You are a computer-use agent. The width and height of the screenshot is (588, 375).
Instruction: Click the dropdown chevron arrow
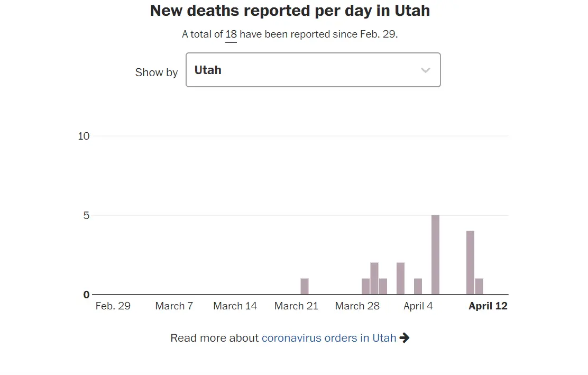(425, 70)
